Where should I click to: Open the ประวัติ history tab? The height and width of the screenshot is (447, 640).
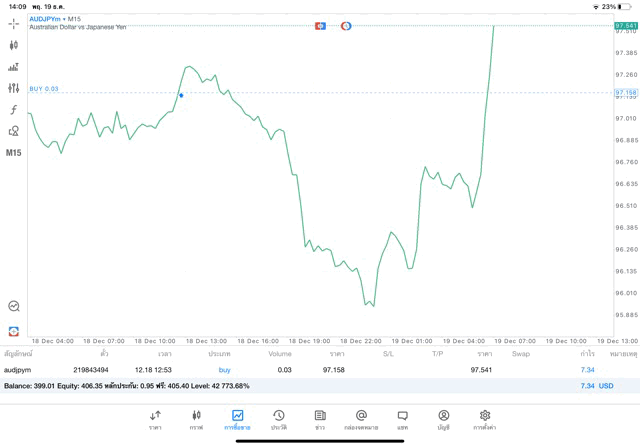click(279, 420)
